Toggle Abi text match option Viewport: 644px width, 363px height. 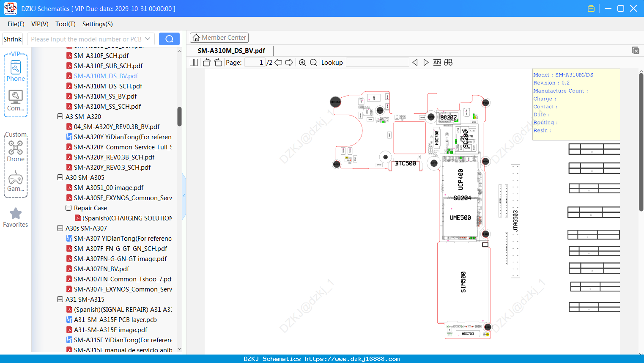(x=437, y=63)
